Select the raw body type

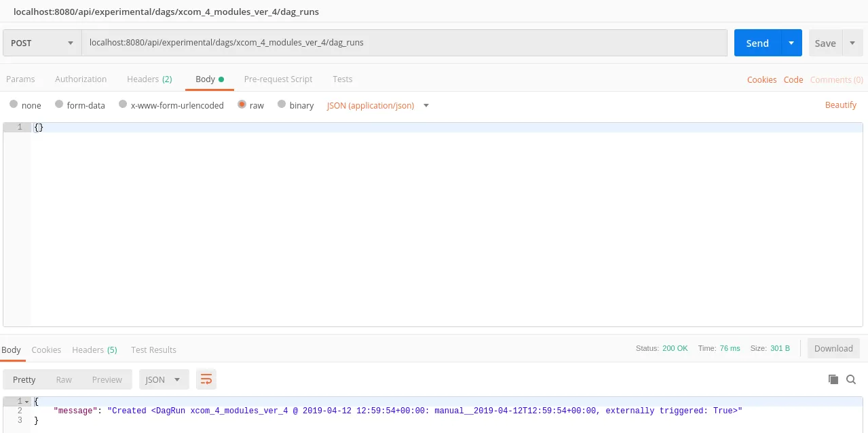point(242,105)
